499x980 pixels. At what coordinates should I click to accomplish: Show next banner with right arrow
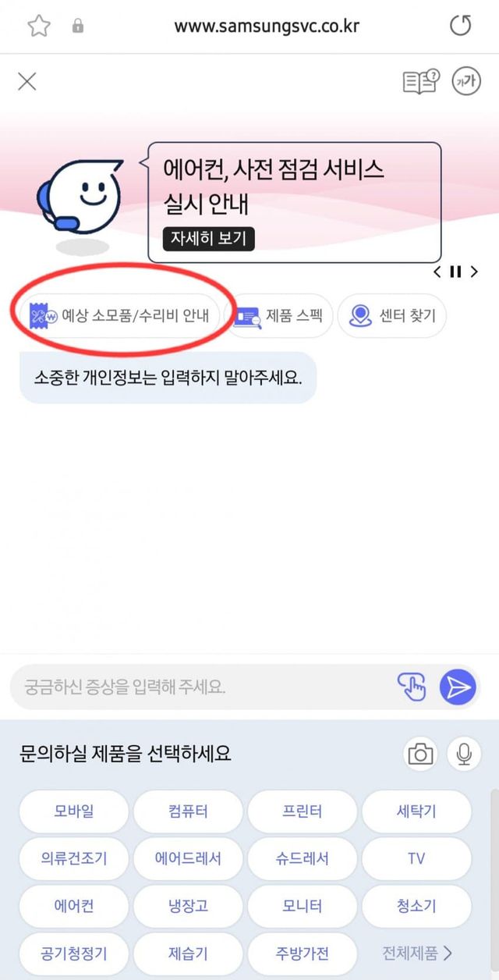coord(473,272)
